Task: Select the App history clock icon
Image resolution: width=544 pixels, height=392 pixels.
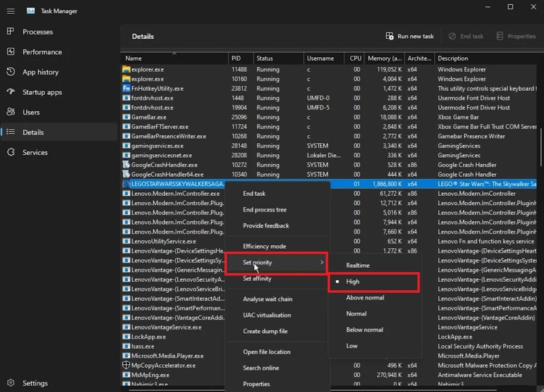Action: tap(11, 72)
